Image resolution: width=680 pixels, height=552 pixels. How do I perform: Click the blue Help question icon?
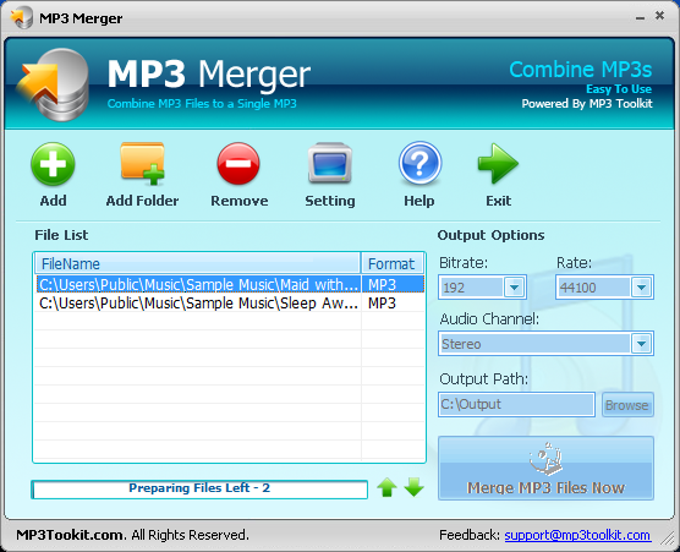419,163
